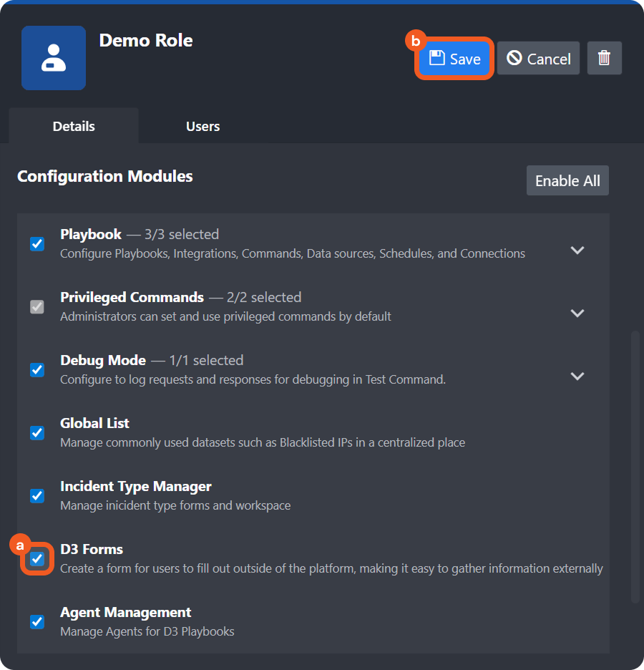Viewport: 644px width, 670px height.
Task: Expand the Playbook module chevron
Action: click(x=577, y=251)
